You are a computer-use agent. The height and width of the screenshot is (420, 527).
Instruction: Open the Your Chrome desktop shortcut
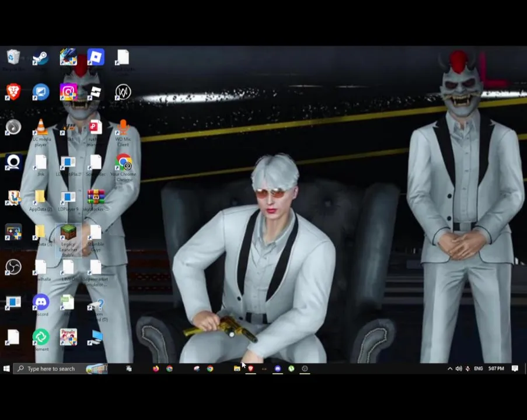123,168
